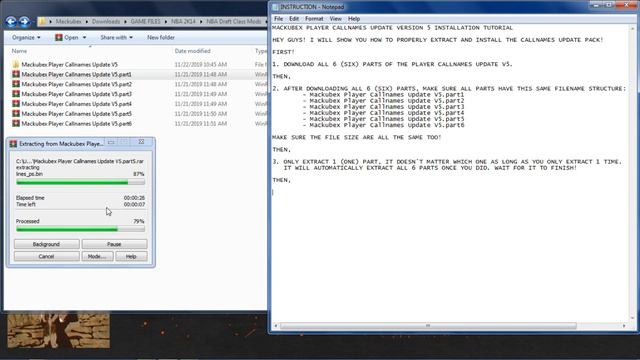This screenshot has height=360, width=640.
Task: Open Notepad Edit menu
Action: pyautogui.click(x=294, y=19)
